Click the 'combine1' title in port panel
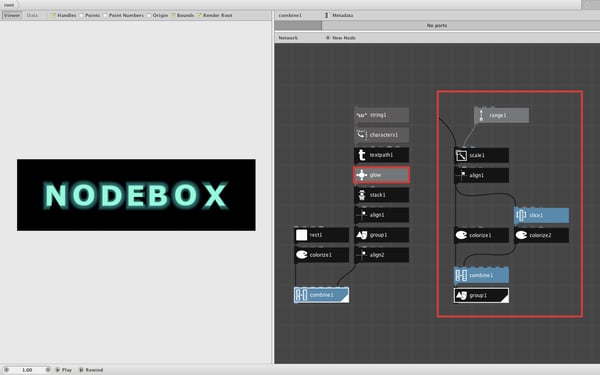Image resolution: width=600 pixels, height=375 pixels. click(290, 15)
